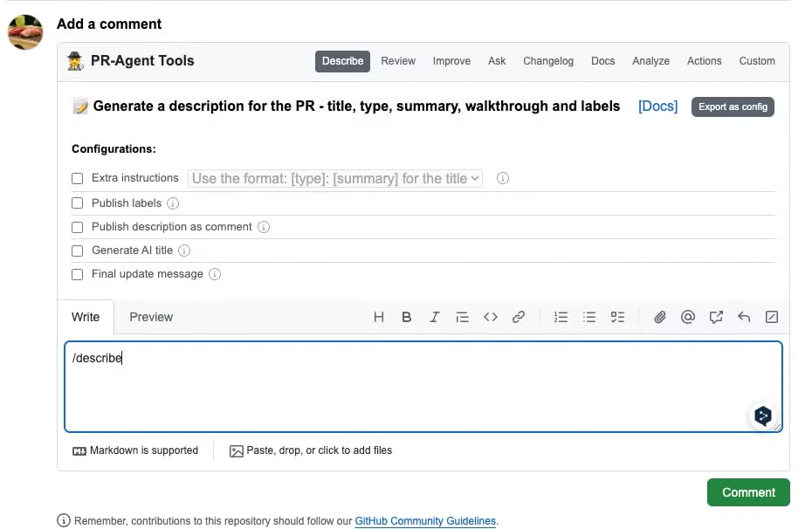Apply italic formatting in comment toolbar
812x529 pixels.
[435, 317]
